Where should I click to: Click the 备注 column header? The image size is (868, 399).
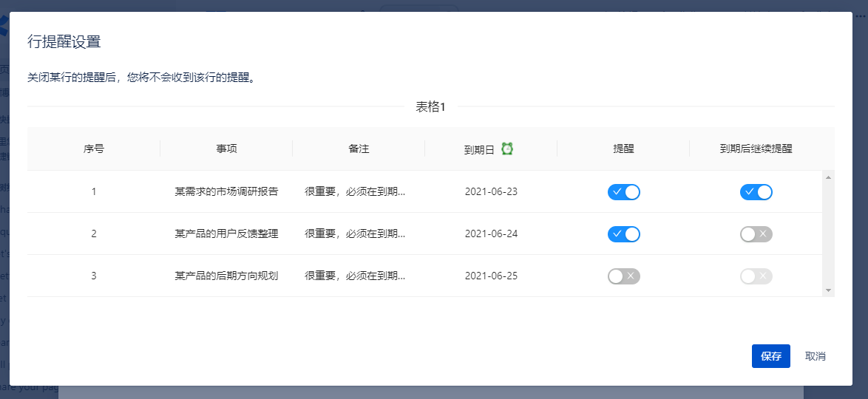point(359,149)
